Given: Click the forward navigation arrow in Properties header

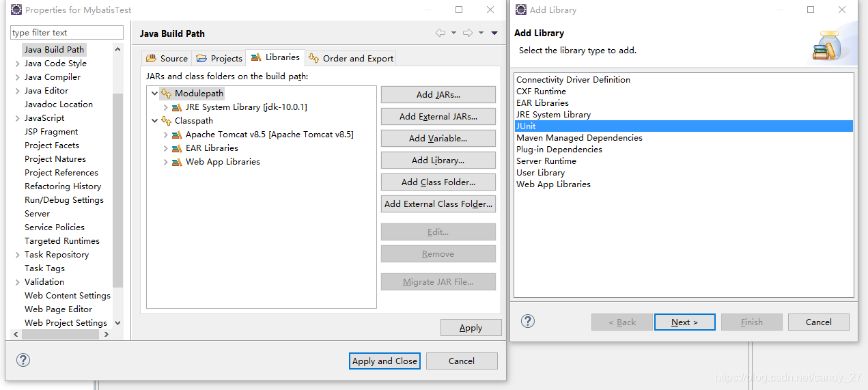Looking at the screenshot, I should tap(467, 33).
